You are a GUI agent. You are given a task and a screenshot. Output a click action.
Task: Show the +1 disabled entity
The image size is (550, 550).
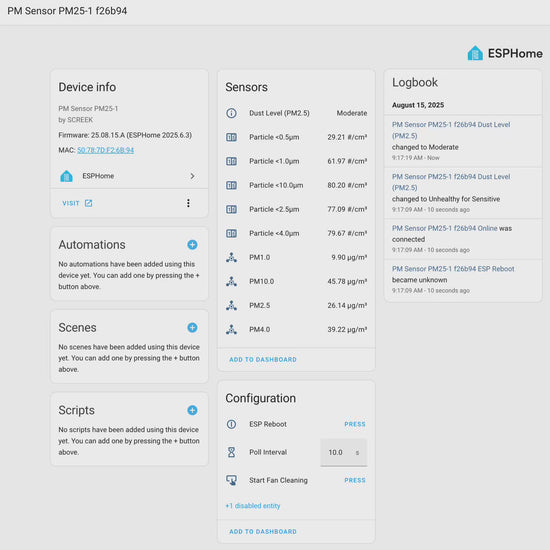pos(253,506)
